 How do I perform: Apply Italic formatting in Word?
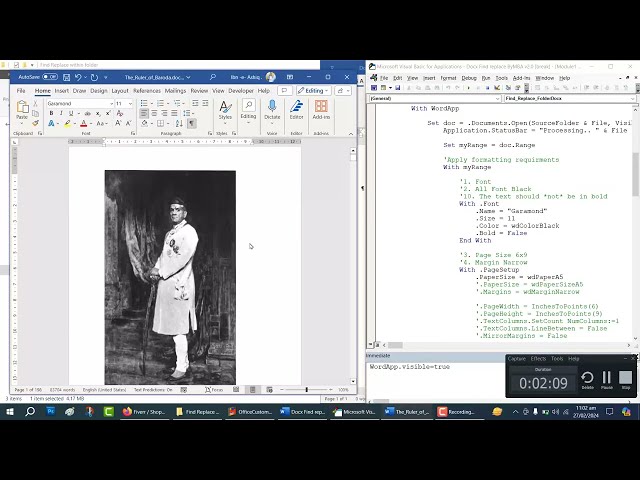[61, 113]
